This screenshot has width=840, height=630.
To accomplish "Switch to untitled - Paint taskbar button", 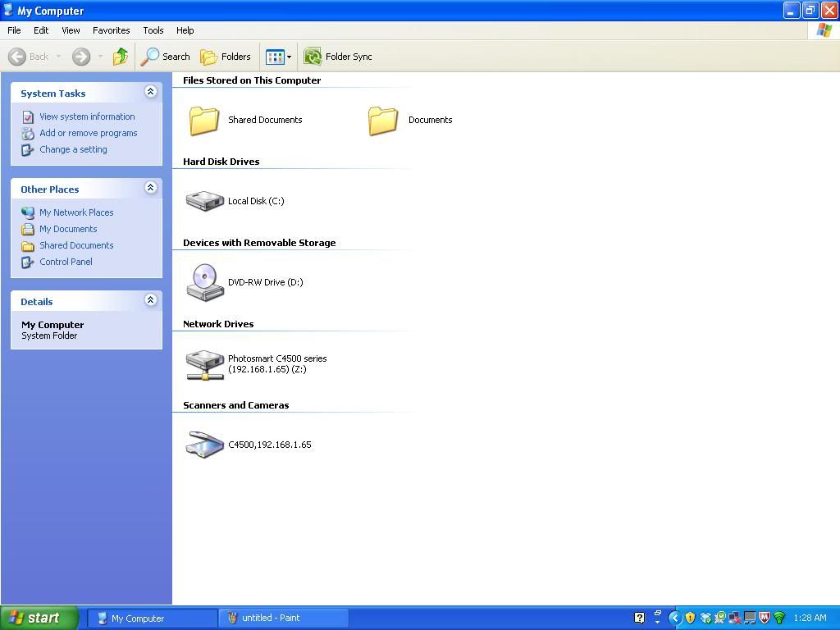I will (x=284, y=618).
